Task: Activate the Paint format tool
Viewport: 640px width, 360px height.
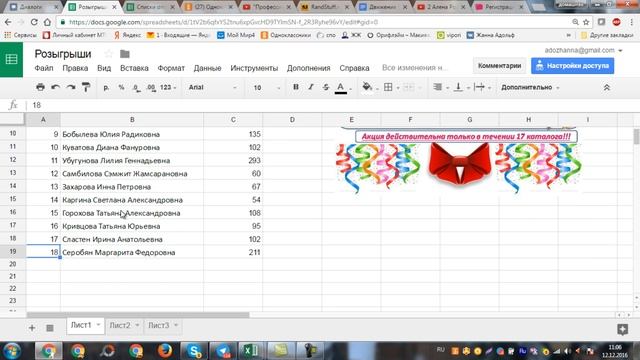Action: click(x=86, y=87)
